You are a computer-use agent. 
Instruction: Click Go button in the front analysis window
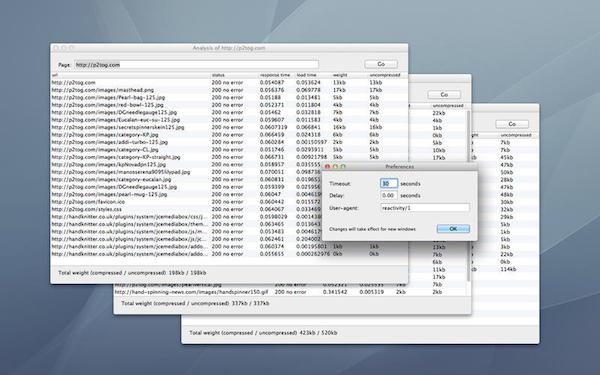click(x=381, y=64)
